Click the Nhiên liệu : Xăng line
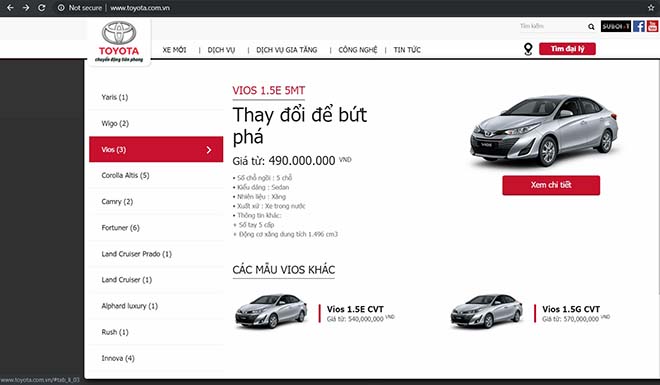 tap(259, 196)
